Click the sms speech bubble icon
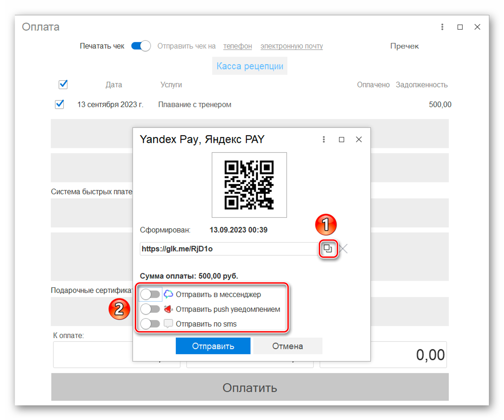 [x=168, y=324]
